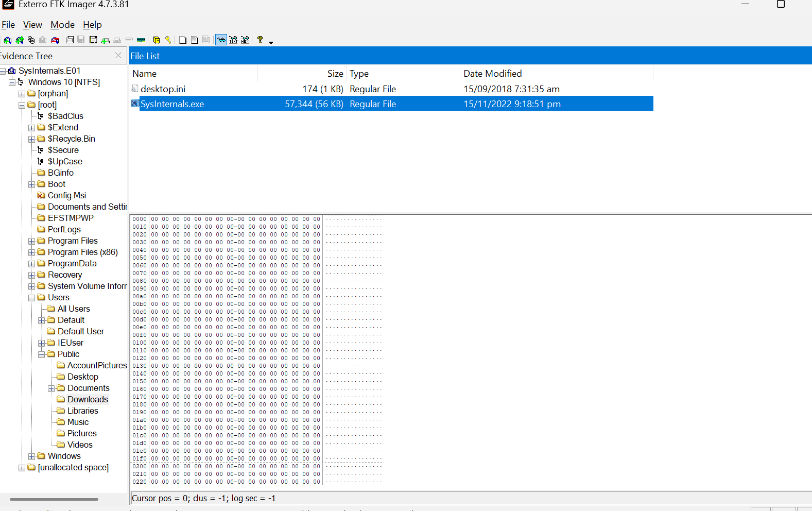Click the 15/11/2022 9:18:51 pm date cell

coord(512,104)
